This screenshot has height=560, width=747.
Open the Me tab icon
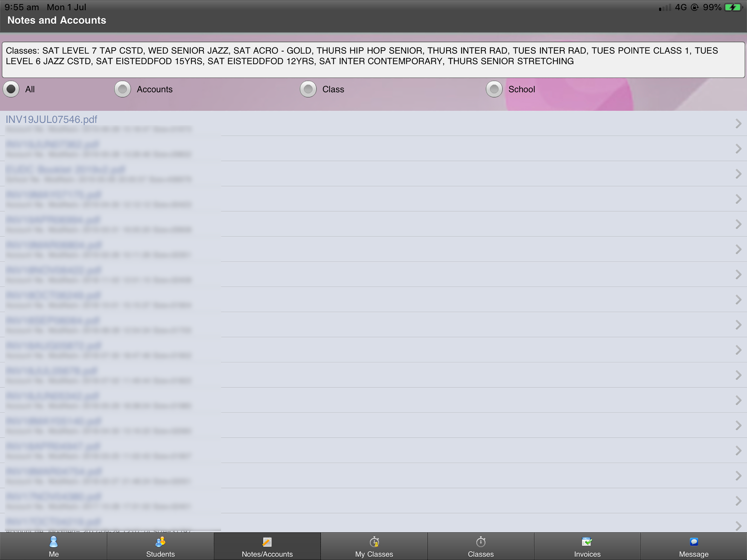pyautogui.click(x=53, y=542)
